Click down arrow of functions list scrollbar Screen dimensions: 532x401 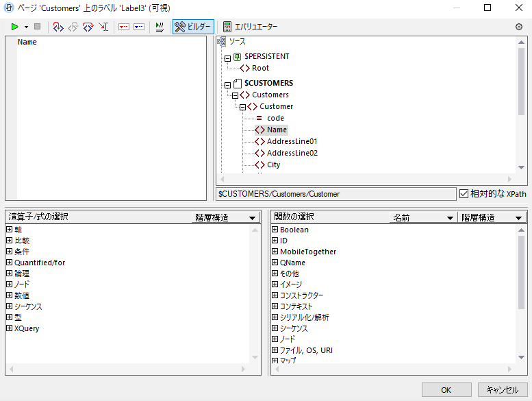pyautogui.click(x=522, y=357)
